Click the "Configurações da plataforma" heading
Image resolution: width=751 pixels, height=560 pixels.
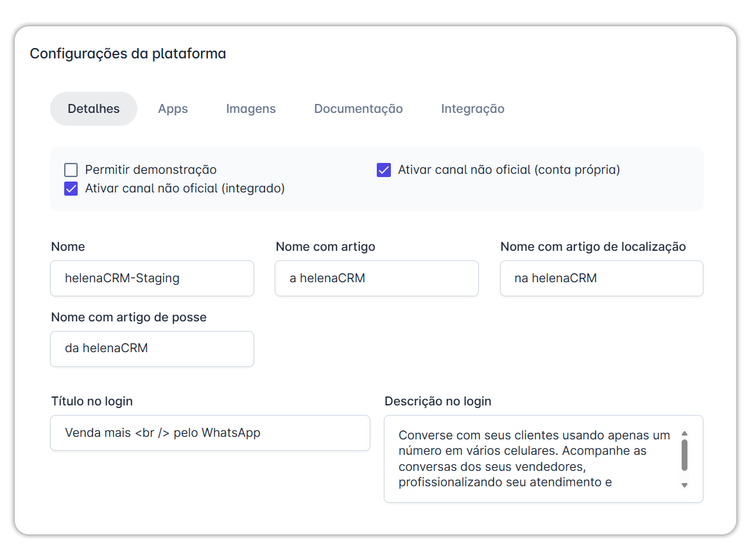(x=127, y=54)
